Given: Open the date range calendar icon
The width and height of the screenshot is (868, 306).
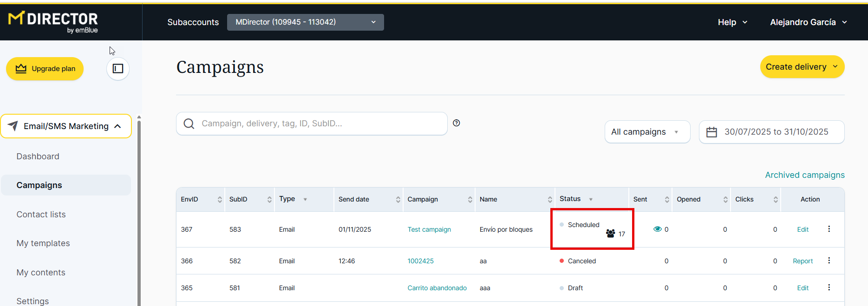Looking at the screenshot, I should click(x=711, y=132).
